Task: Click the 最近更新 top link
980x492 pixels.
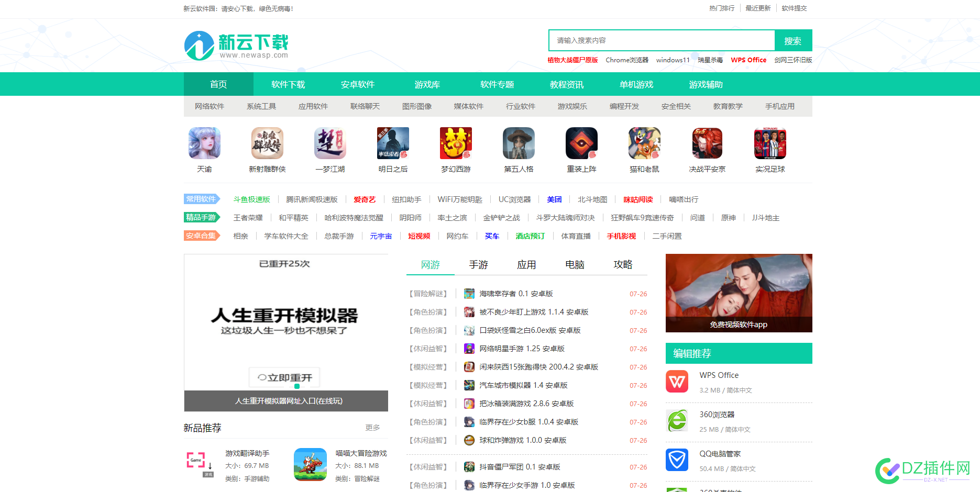Action: point(758,8)
